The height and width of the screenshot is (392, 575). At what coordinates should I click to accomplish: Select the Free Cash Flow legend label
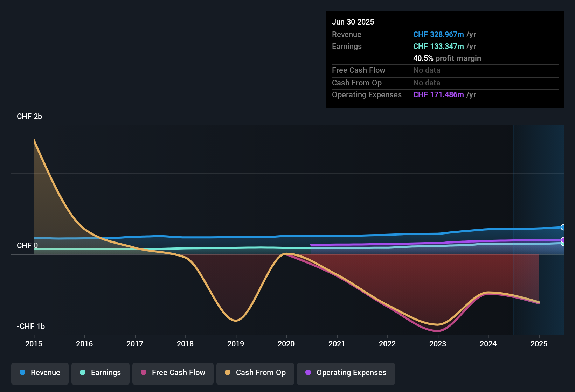pos(179,373)
